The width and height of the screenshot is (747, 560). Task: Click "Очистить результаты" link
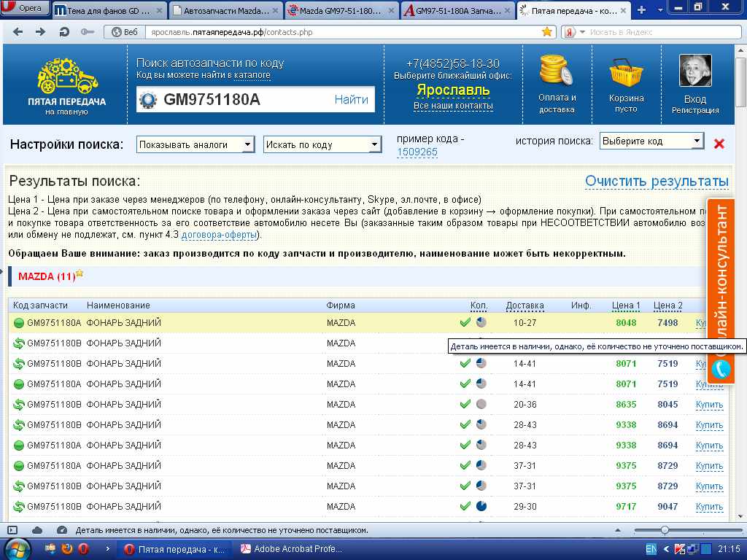click(x=657, y=182)
